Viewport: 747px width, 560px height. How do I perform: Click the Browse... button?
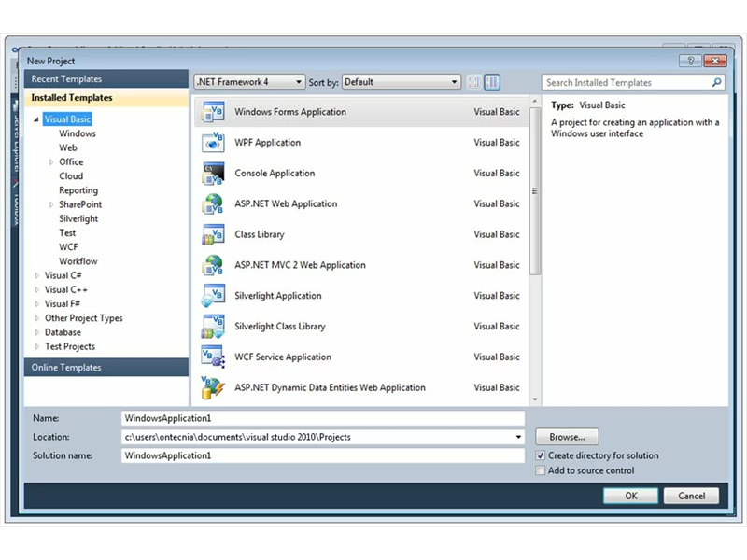[567, 437]
